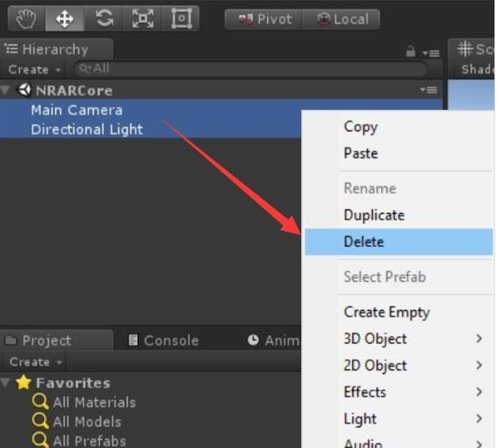Choose Delete from the context menu

399,241
